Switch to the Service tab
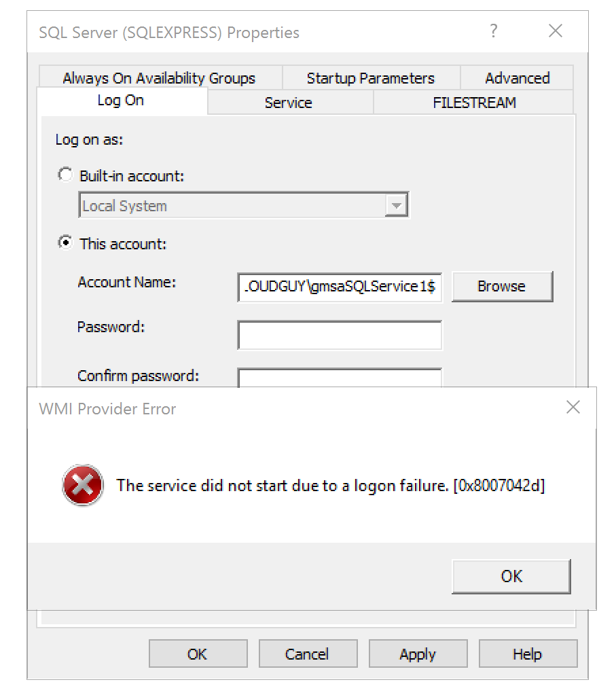 coord(288,103)
